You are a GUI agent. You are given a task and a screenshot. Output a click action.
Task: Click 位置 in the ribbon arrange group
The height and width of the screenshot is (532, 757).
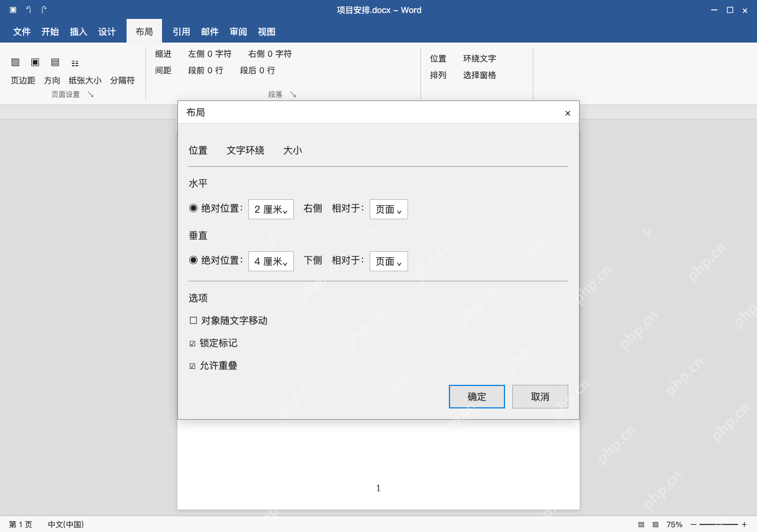[438, 59]
